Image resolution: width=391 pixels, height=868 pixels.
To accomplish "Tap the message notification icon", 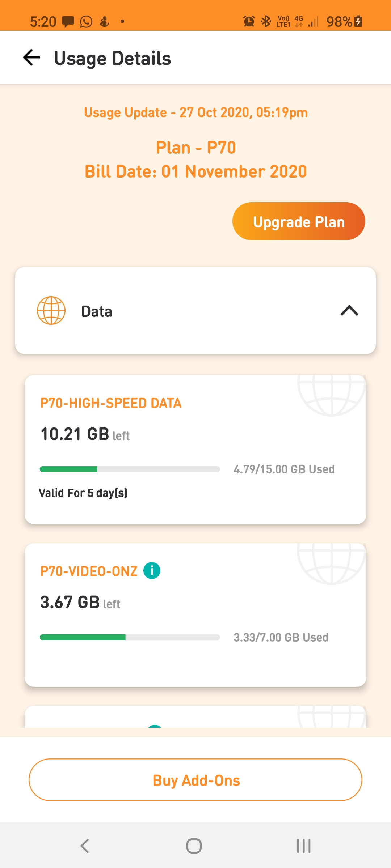I will coord(68,22).
